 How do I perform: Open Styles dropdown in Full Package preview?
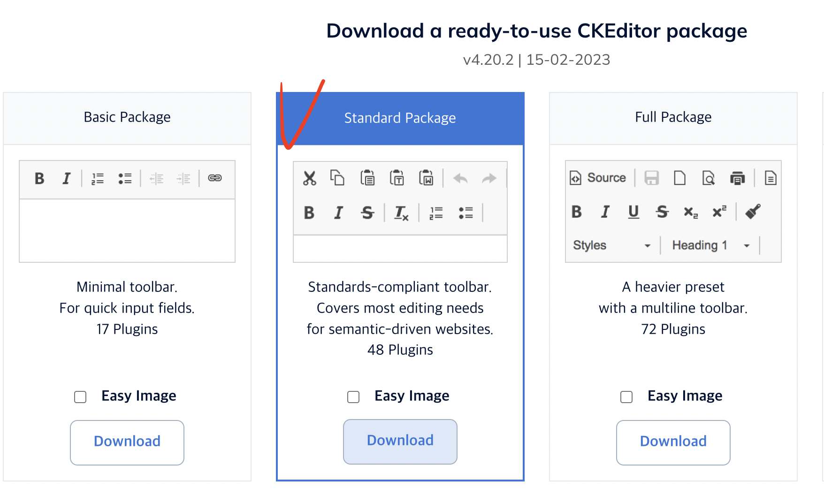pos(612,245)
